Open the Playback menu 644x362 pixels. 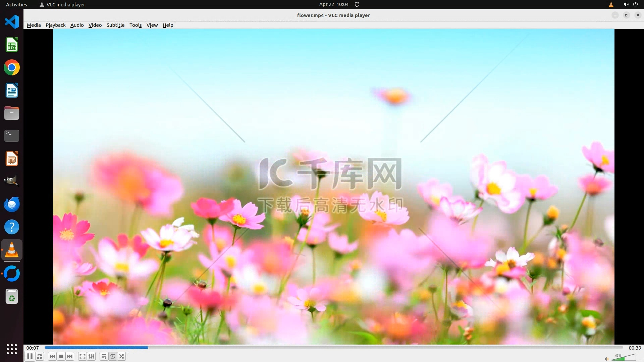55,25
